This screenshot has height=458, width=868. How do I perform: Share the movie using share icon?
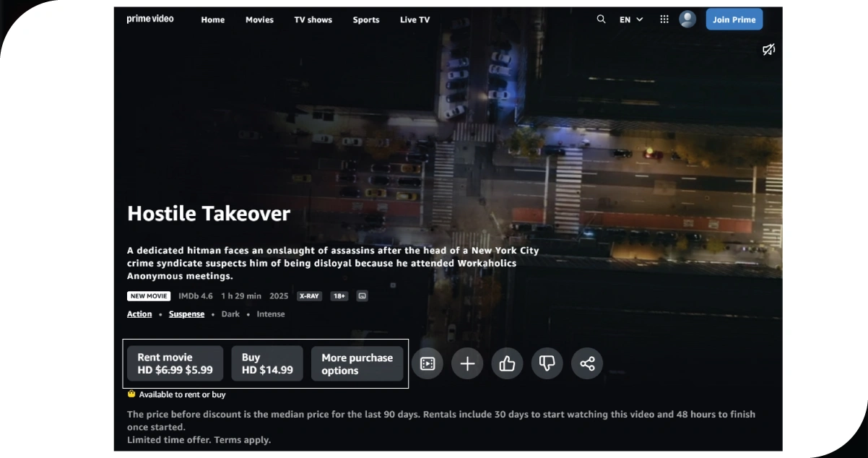coord(587,363)
